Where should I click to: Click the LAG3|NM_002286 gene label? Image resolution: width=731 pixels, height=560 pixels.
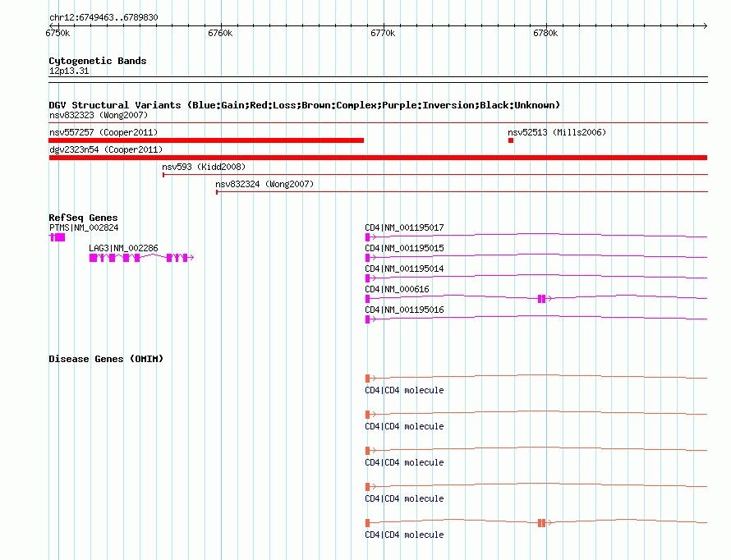click(x=123, y=248)
